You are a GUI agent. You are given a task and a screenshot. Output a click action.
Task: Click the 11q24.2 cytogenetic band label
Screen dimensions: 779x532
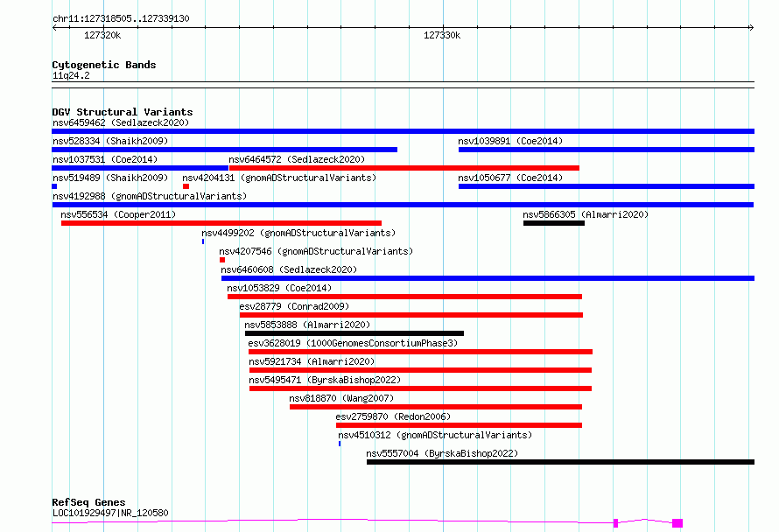click(x=71, y=75)
